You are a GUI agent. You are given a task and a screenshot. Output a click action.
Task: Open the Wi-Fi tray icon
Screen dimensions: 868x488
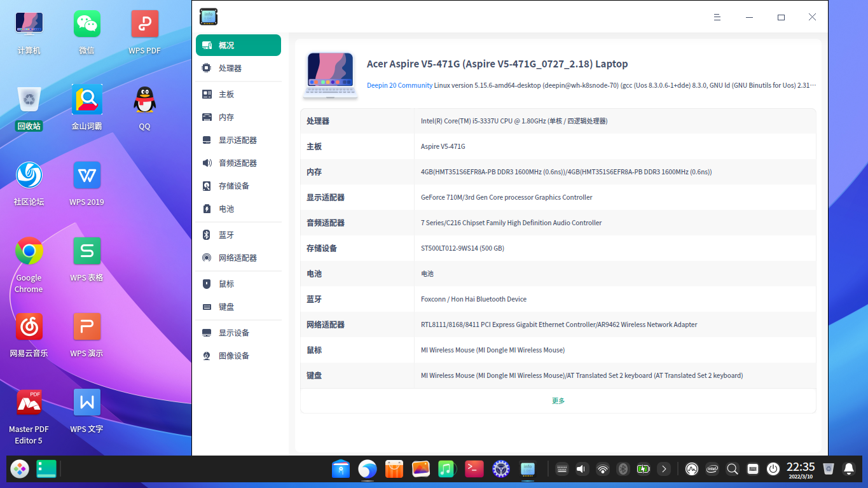point(602,469)
